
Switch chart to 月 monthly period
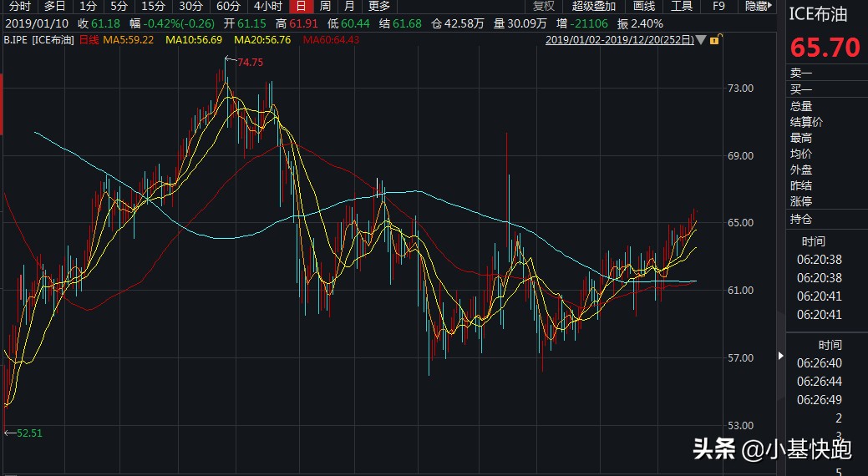point(348,6)
